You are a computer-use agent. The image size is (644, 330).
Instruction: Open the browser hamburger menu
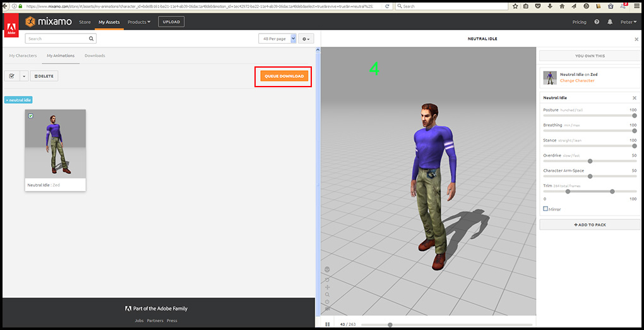pyautogui.click(x=637, y=6)
